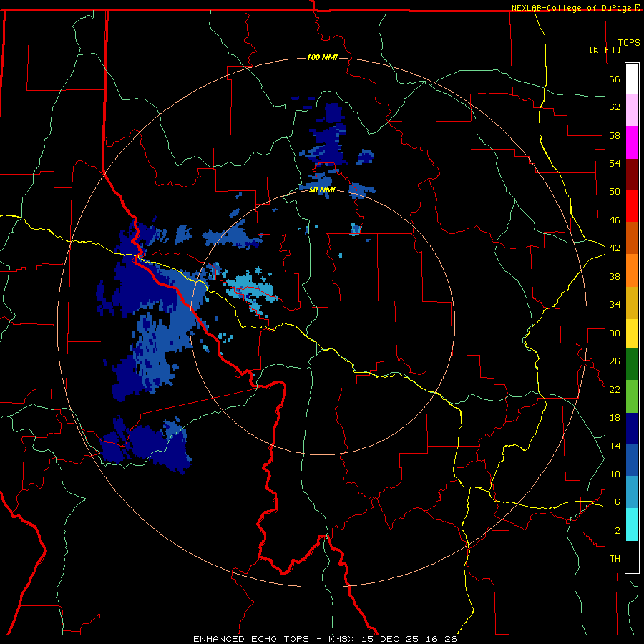Click the dark orange 46 K FT swatch
The height and width of the screenshot is (644, 644).
[x=632, y=238]
